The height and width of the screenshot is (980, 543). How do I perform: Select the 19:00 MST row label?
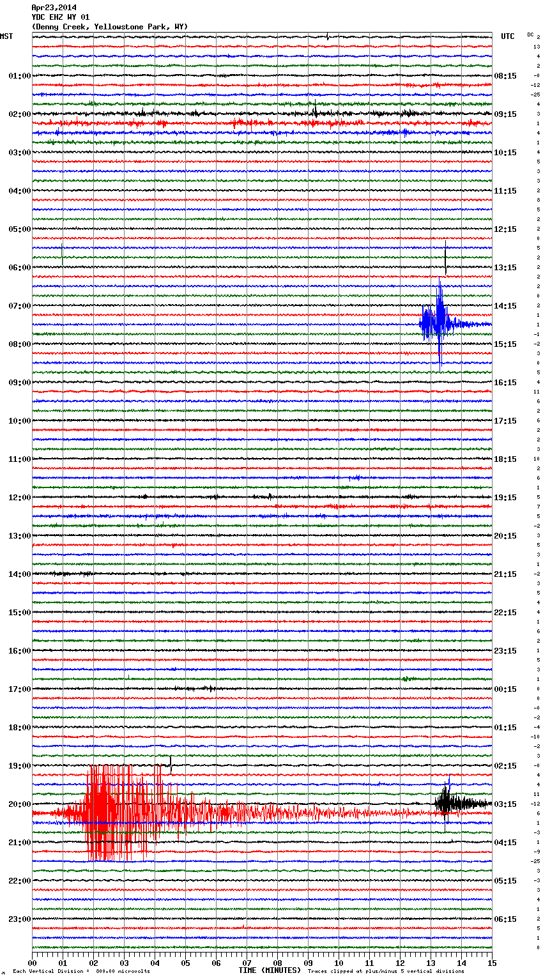[x=20, y=766]
